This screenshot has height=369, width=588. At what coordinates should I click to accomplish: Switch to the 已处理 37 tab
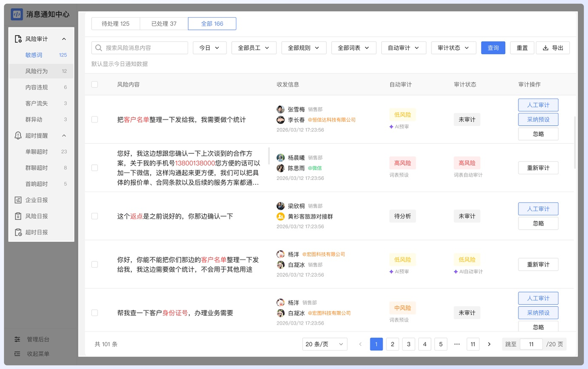pos(164,24)
